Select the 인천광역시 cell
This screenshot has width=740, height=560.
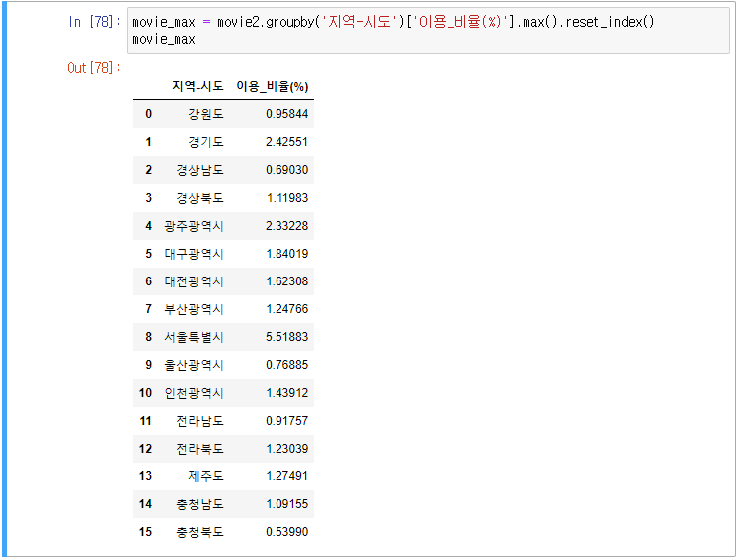coord(194,393)
